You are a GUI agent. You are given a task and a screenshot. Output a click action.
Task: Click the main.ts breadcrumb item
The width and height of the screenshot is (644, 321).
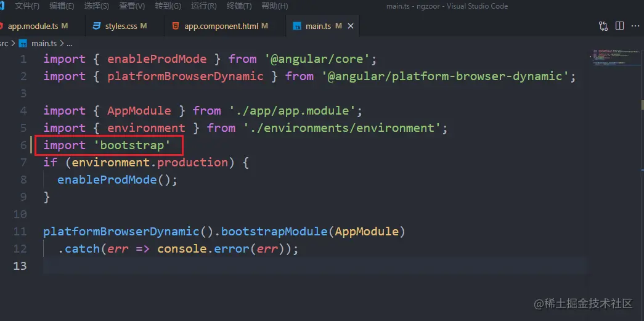point(44,43)
